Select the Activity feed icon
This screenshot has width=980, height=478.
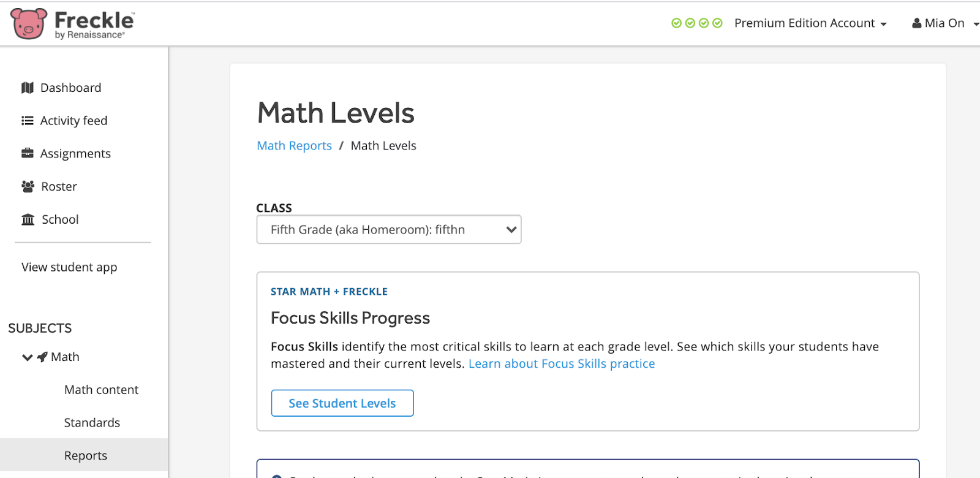tap(28, 120)
